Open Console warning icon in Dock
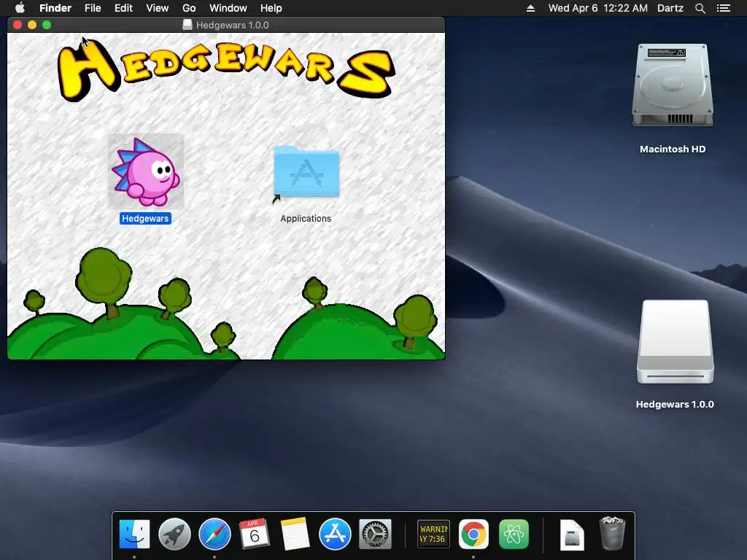The image size is (747, 560). click(433, 534)
